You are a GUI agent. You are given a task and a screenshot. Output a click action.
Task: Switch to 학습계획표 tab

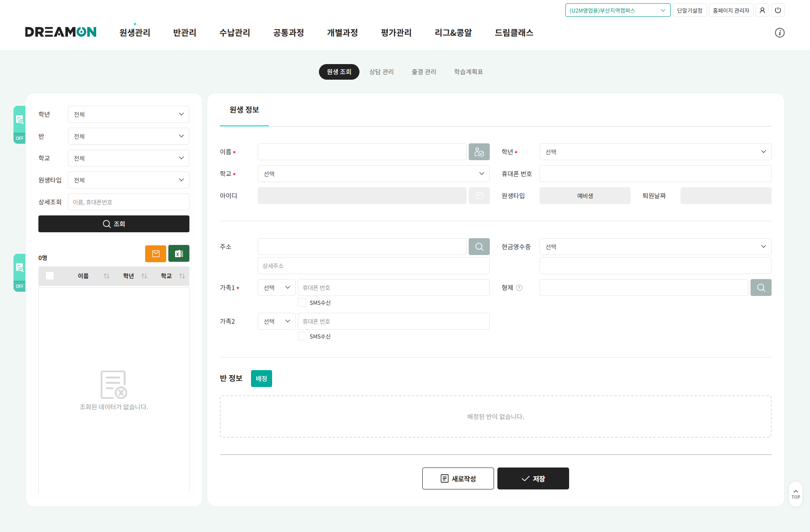468,72
